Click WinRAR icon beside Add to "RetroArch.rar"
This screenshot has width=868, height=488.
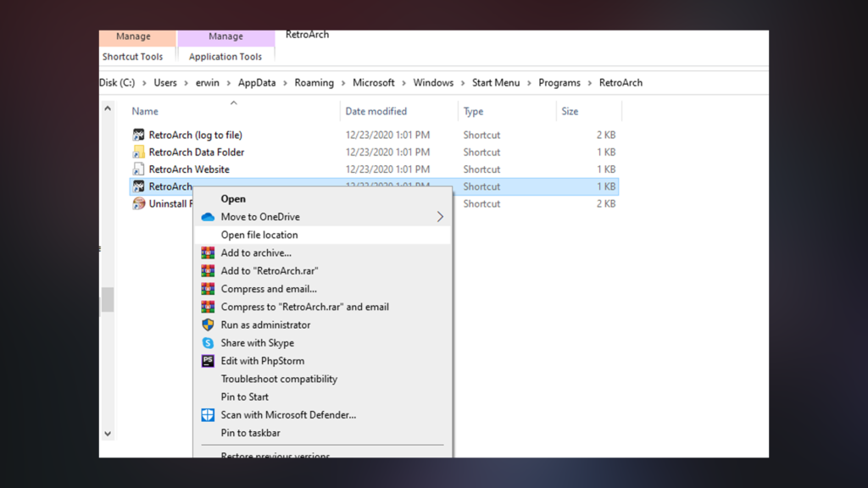point(208,271)
